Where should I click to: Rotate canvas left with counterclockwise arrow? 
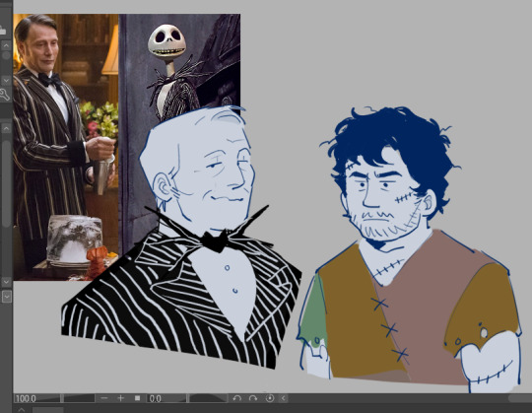click(236, 398)
